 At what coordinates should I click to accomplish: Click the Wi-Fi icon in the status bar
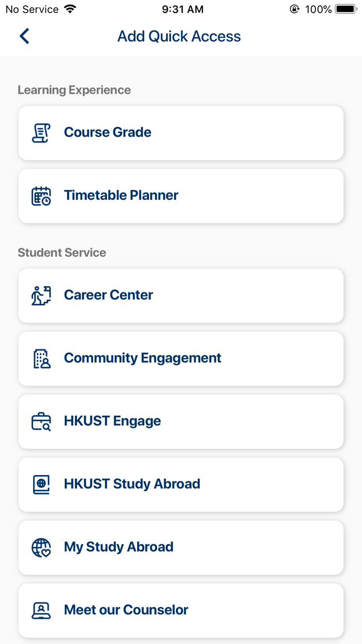[70, 8]
